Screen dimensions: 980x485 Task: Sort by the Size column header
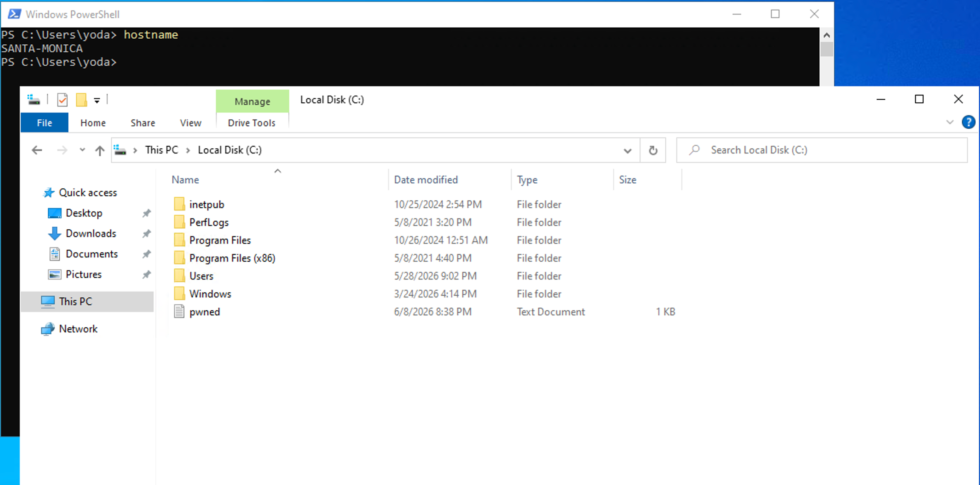click(628, 180)
